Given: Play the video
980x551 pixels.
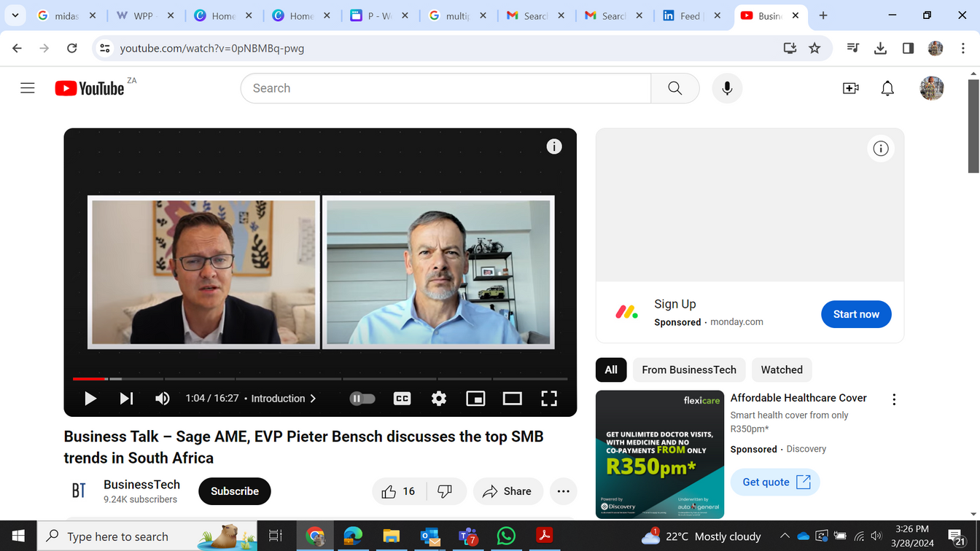Looking at the screenshot, I should click(90, 398).
